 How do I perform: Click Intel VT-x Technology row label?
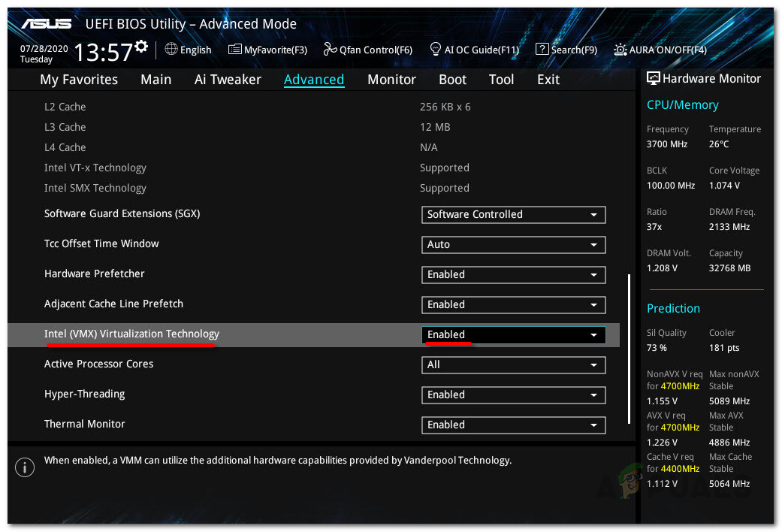point(95,168)
